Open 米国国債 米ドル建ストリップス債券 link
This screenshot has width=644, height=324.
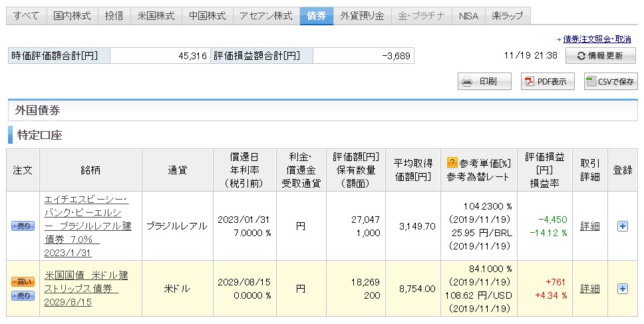coord(86,289)
